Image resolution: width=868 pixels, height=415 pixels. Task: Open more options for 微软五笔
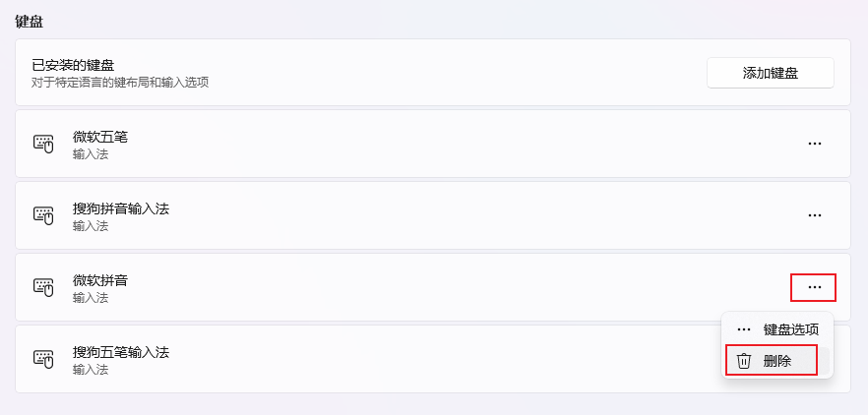[x=814, y=144]
